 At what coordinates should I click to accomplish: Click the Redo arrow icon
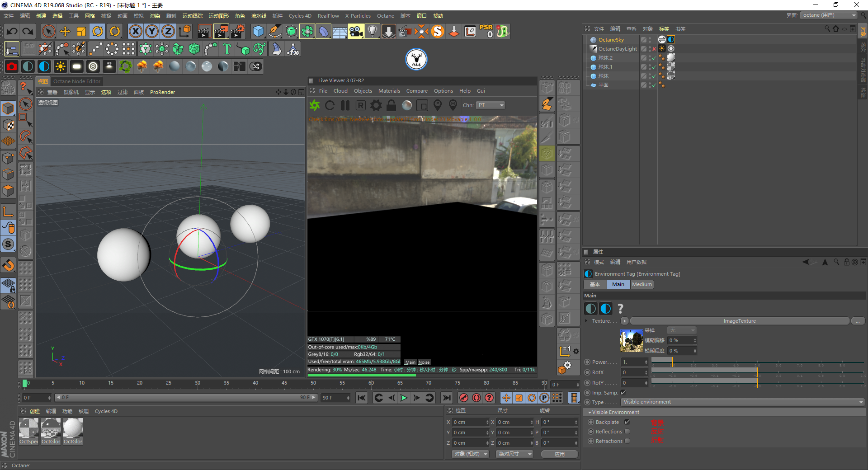pyautogui.click(x=28, y=31)
